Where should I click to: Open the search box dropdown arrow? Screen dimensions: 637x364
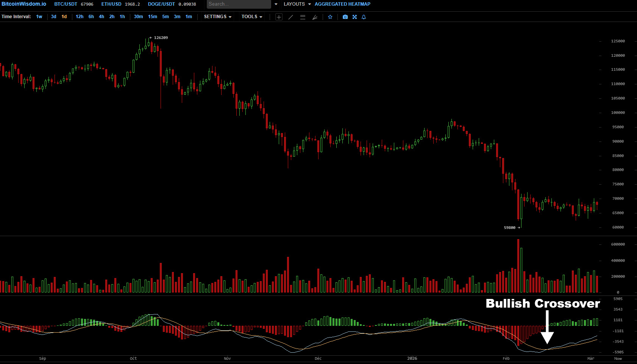tap(276, 4)
